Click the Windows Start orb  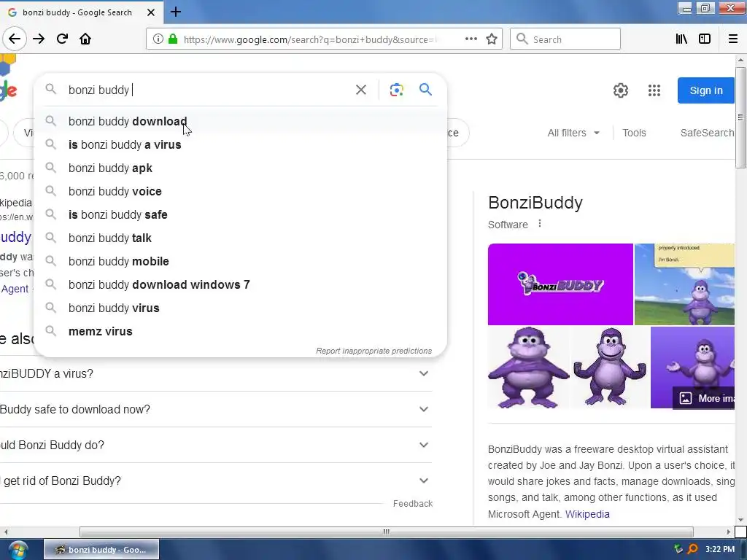(18, 551)
